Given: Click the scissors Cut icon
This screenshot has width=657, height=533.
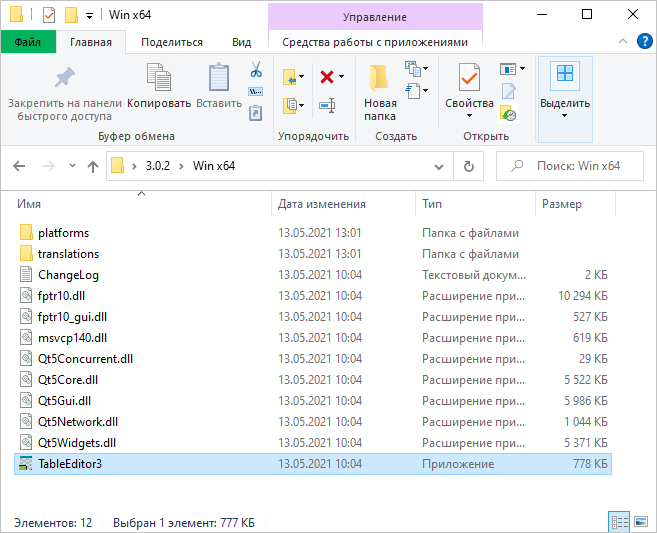Looking at the screenshot, I should (x=255, y=71).
